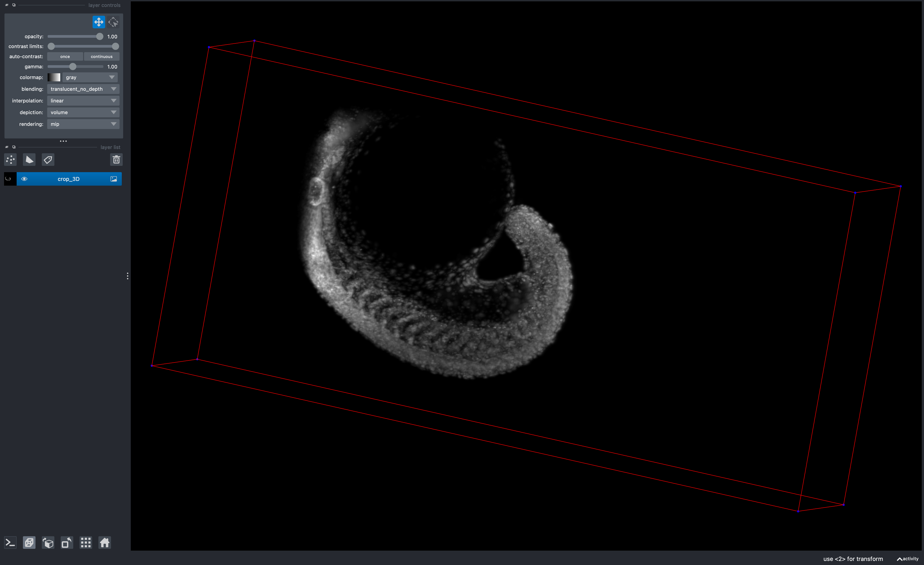This screenshot has width=924, height=565.
Task: Toggle 2D/3D view mode button
Action: tap(29, 543)
